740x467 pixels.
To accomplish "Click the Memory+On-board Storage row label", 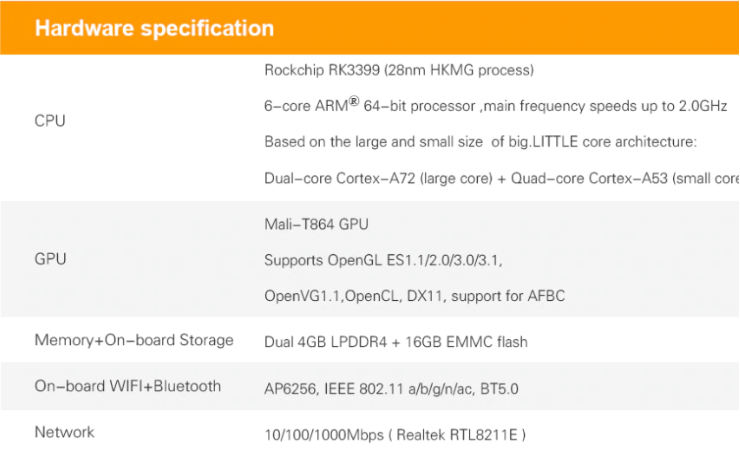I will click(x=134, y=340).
